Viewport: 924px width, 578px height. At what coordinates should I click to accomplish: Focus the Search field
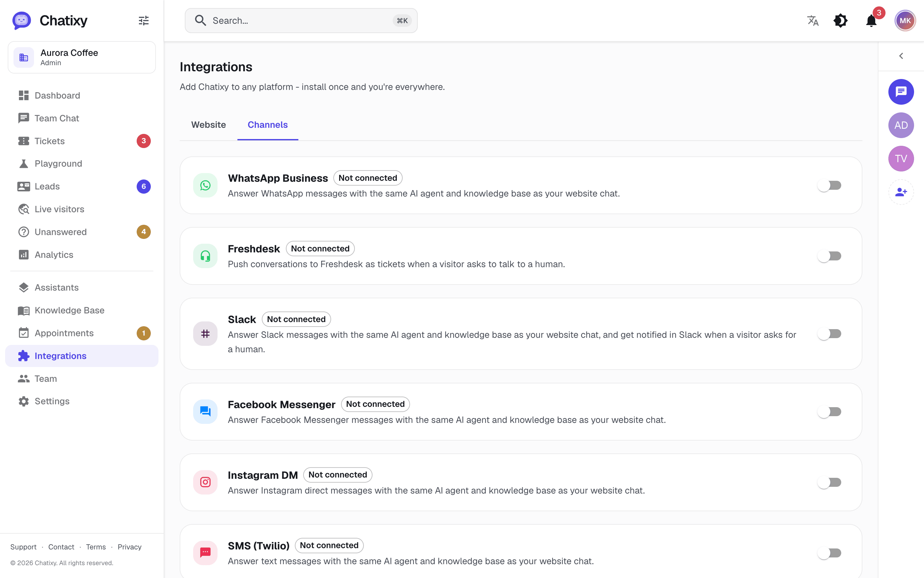point(301,21)
